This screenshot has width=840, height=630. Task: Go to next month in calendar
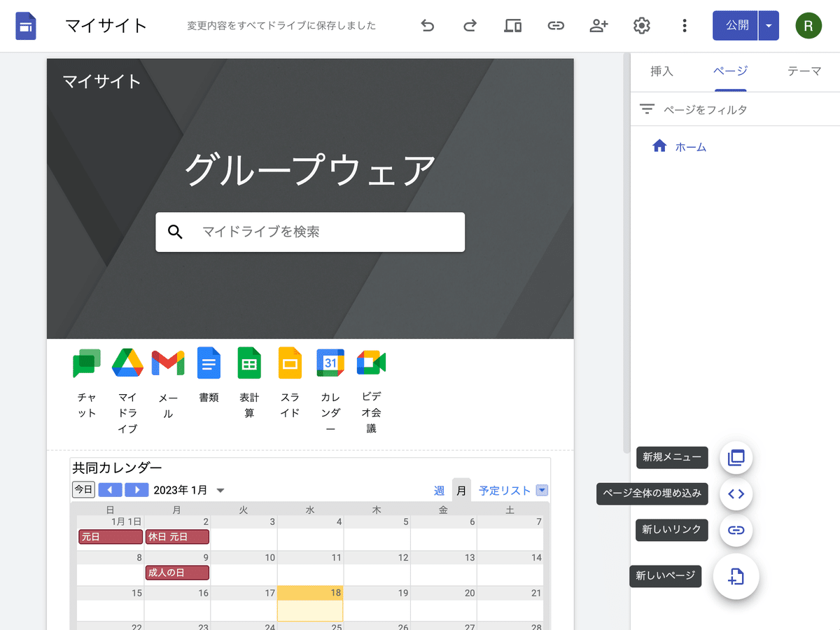pos(137,490)
